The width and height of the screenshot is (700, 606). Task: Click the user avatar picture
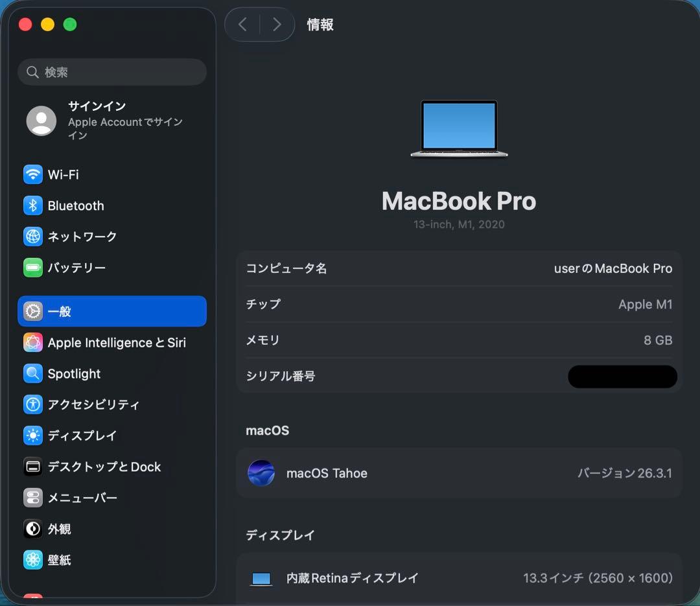tap(41, 121)
